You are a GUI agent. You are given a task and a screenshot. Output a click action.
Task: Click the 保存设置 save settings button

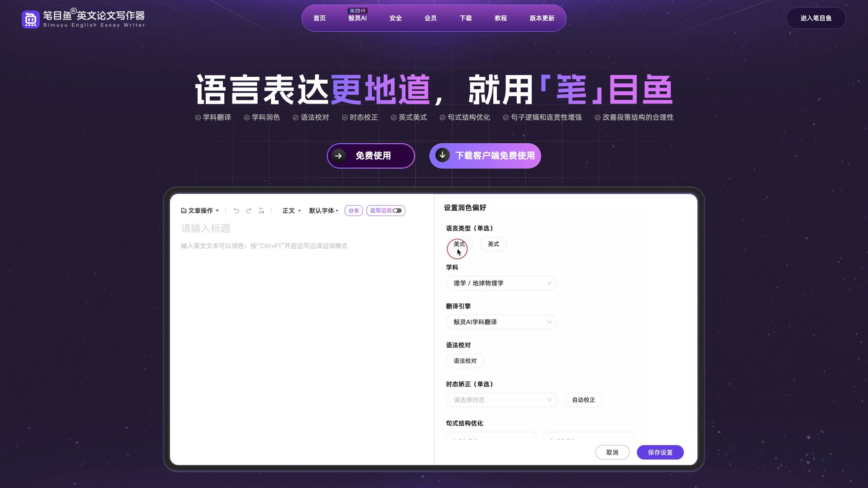660,452
